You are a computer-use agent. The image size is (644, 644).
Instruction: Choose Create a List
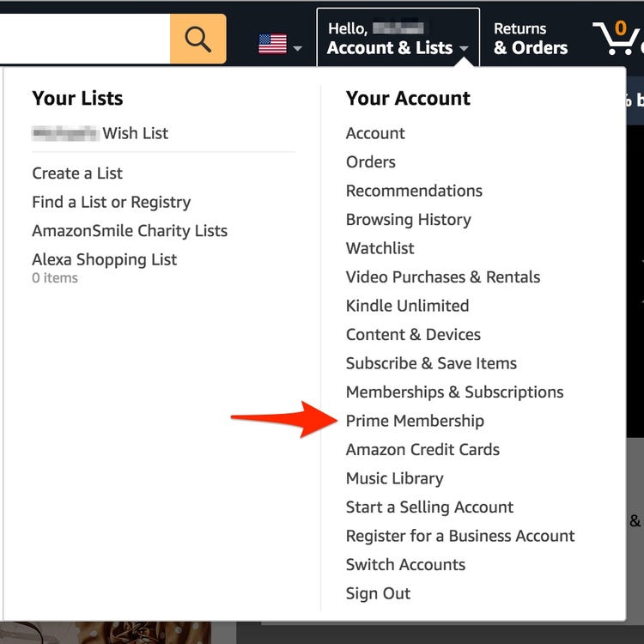(77, 173)
